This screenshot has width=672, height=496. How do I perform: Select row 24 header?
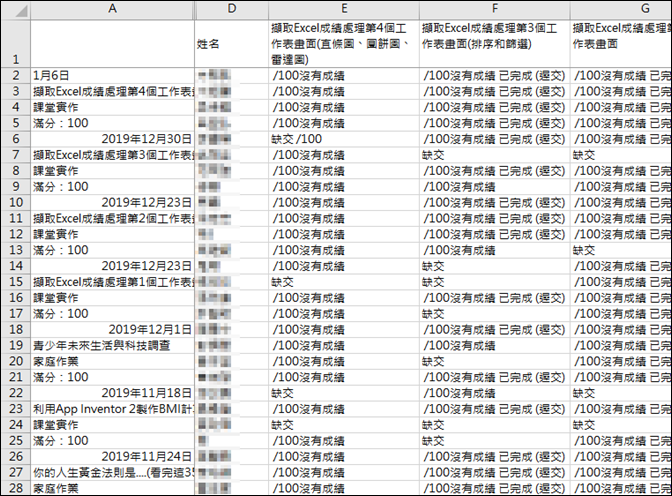[16, 424]
